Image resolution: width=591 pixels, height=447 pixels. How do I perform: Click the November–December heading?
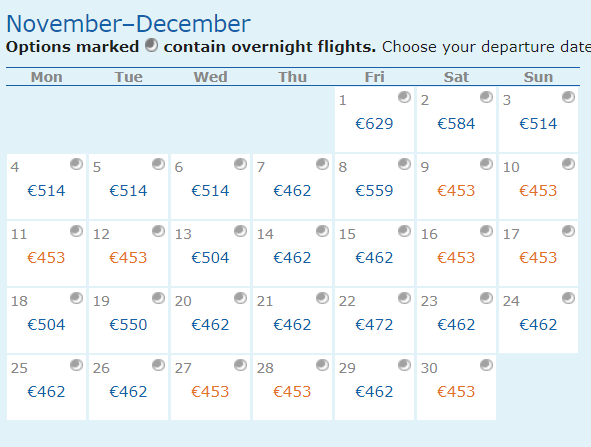(x=129, y=24)
